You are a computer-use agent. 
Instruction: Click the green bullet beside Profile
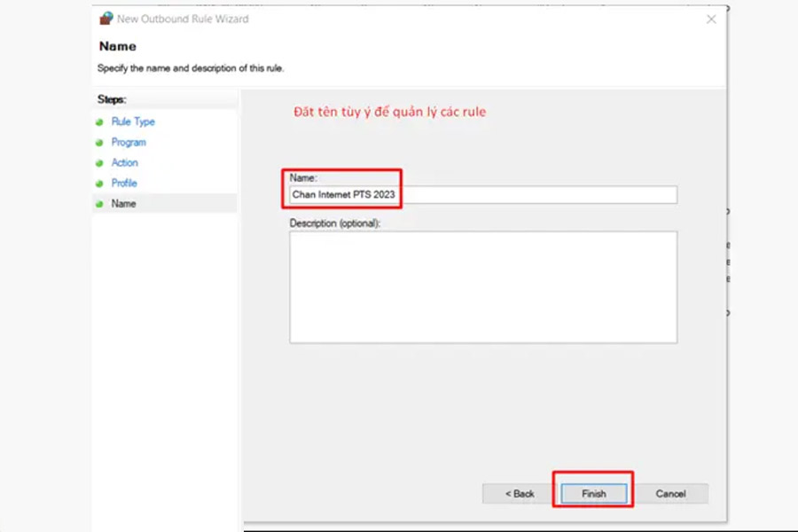(99, 184)
